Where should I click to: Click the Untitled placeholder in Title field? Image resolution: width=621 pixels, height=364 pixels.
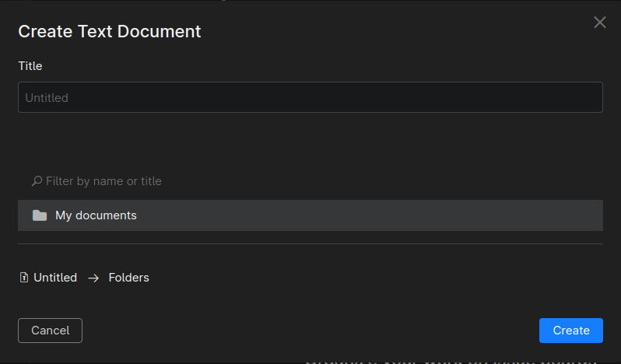(47, 98)
